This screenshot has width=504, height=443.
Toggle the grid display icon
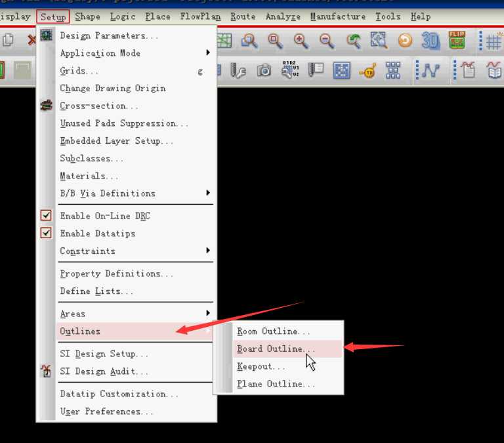495,41
